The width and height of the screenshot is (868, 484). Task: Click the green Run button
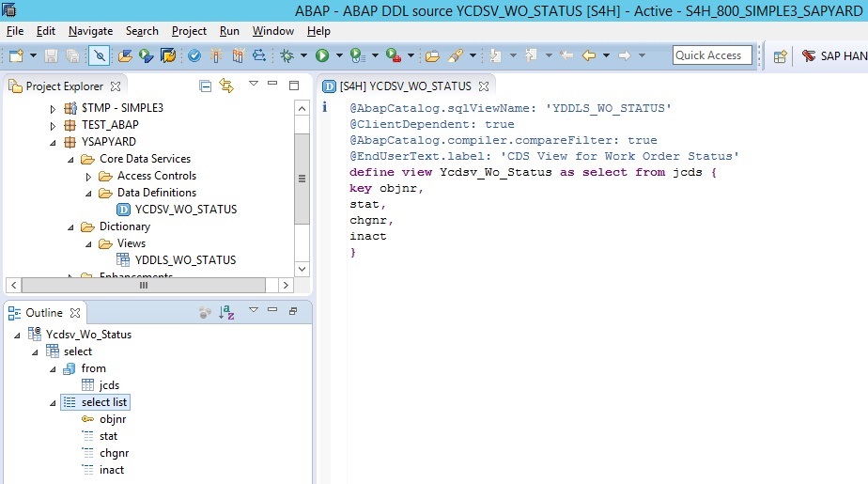pos(322,55)
